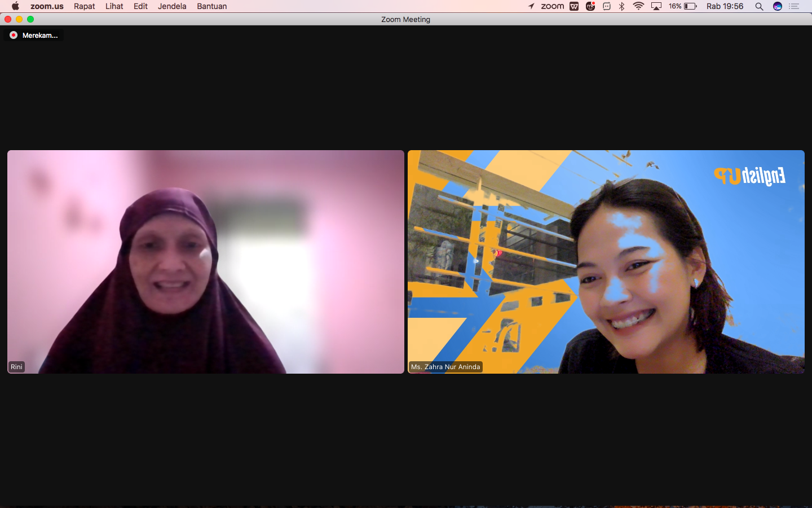Open the Bantuan menu
The height and width of the screenshot is (508, 812).
[x=212, y=6]
